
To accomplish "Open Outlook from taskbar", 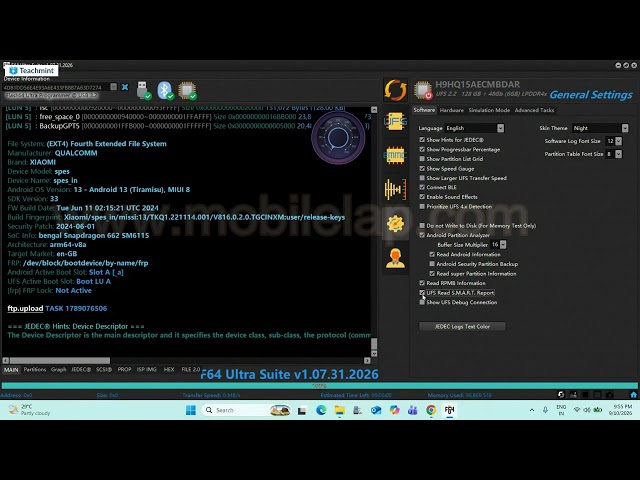I will pyautogui.click(x=376, y=410).
